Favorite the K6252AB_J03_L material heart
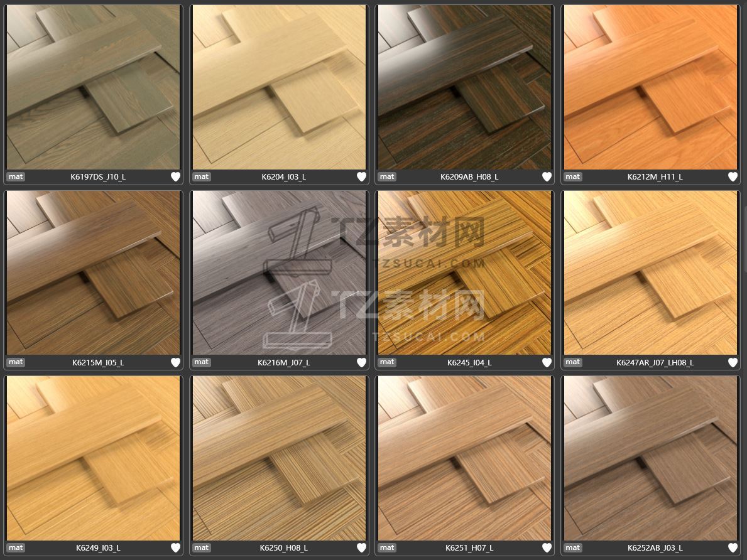This screenshot has height=560, width=747. tap(733, 547)
